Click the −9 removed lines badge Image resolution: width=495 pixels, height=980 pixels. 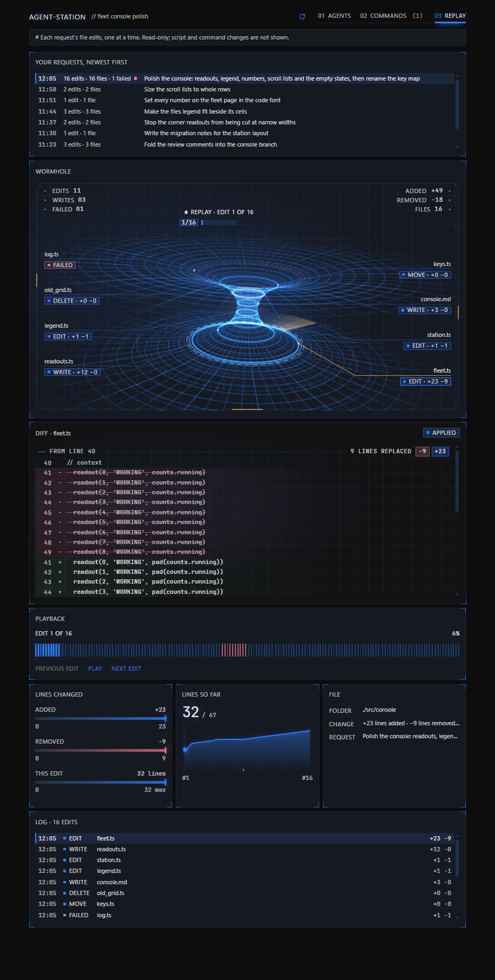(x=423, y=451)
